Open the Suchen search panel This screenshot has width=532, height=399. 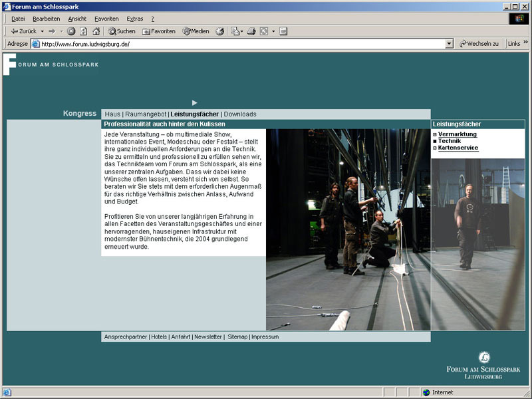point(122,31)
